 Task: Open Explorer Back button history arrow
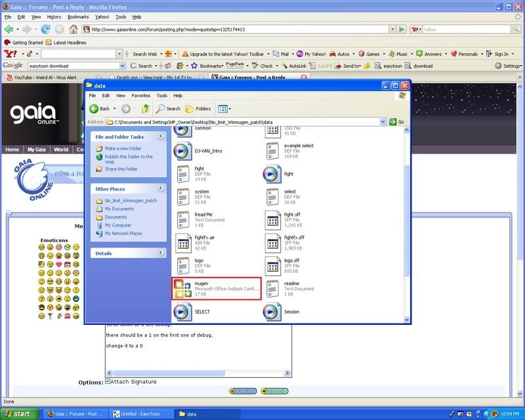(115, 108)
